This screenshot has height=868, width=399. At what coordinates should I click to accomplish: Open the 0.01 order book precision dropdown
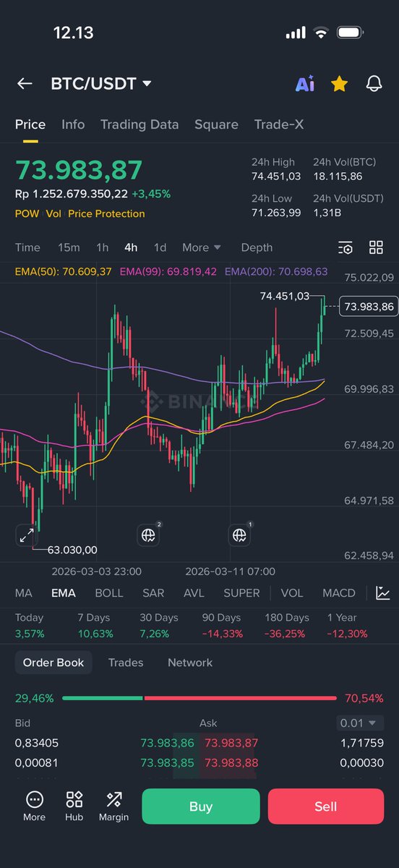pos(361,723)
